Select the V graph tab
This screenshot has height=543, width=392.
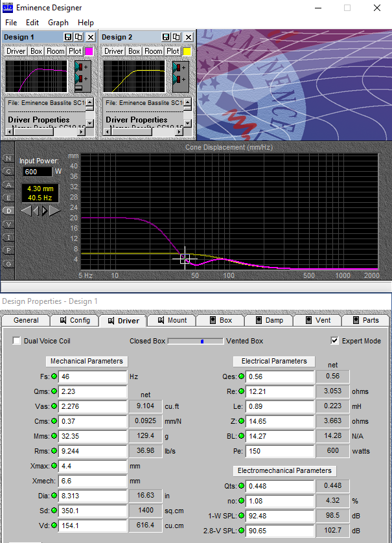(x=8, y=224)
